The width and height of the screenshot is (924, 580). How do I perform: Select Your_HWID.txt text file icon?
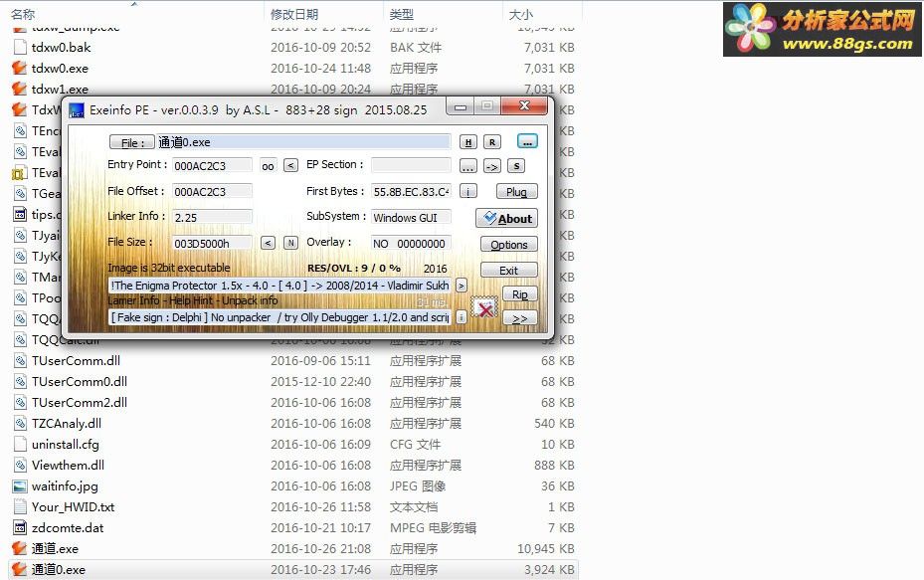tap(20, 507)
